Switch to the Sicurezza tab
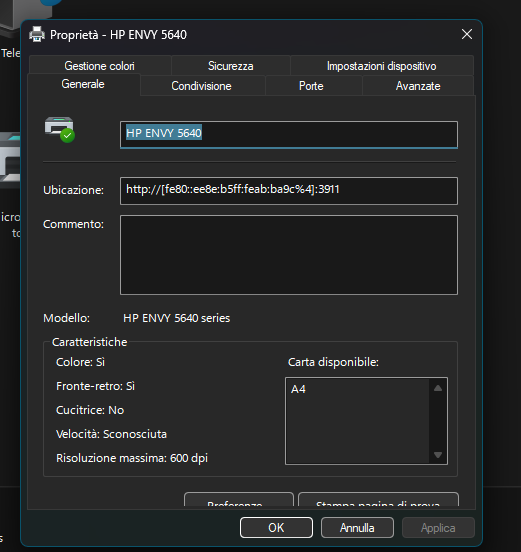 tap(231, 66)
